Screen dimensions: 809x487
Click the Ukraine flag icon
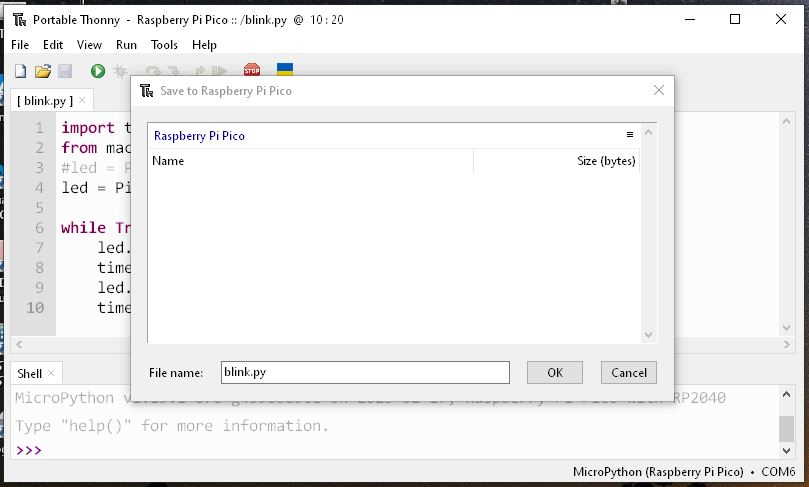[x=284, y=70]
